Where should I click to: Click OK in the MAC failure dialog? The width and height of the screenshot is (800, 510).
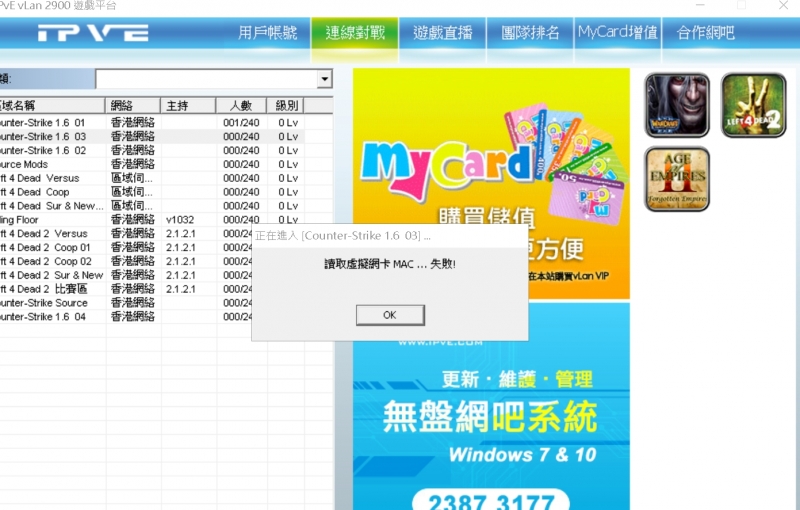tap(390, 315)
